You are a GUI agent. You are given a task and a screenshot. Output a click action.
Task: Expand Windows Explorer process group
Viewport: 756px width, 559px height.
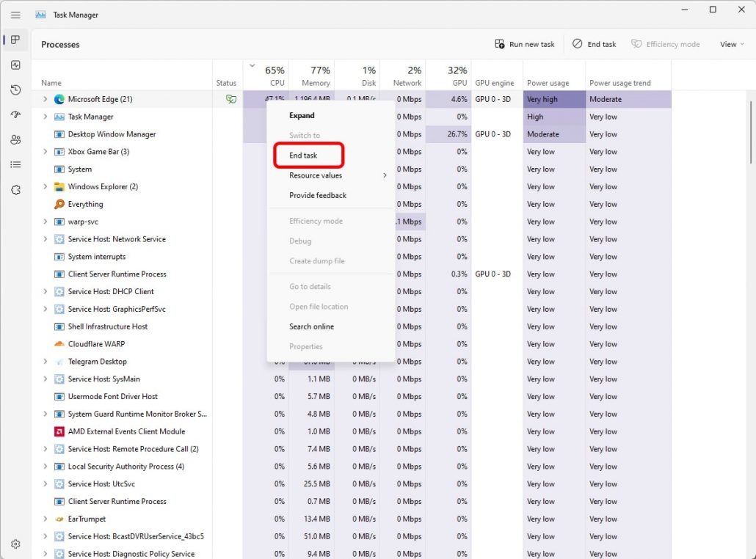pos(45,187)
